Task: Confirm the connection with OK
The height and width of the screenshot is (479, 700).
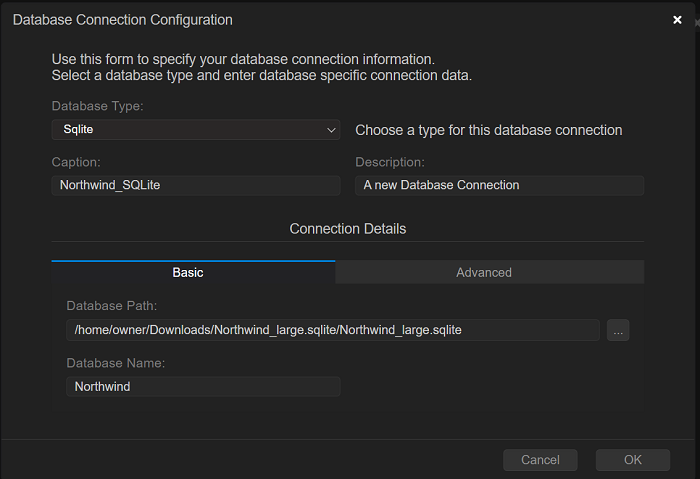Action: point(632,460)
